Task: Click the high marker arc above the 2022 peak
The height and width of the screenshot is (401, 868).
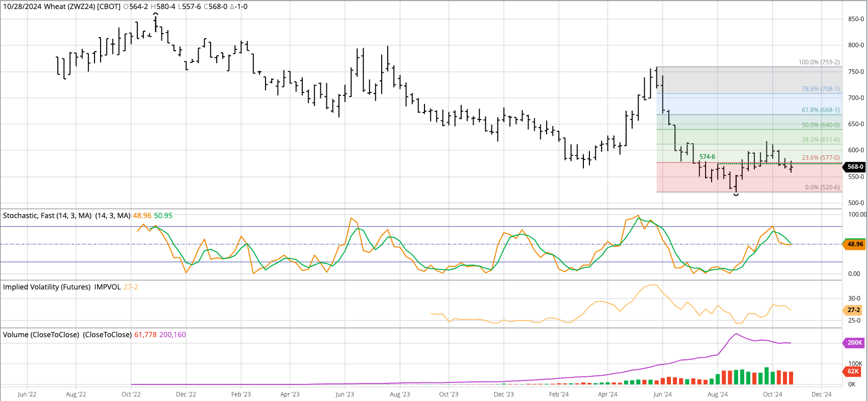Action: click(x=155, y=14)
